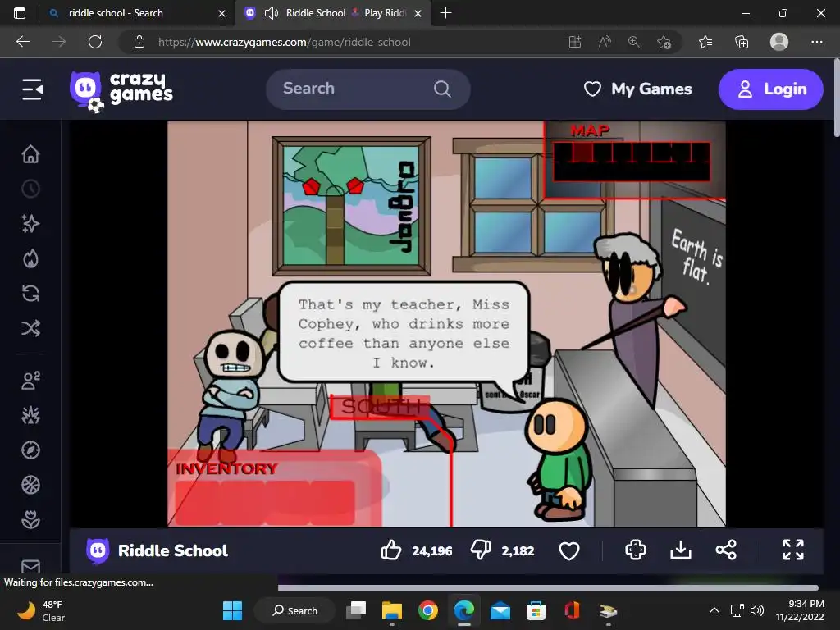Open Recently played clock icon
The image size is (840, 630).
(x=30, y=189)
